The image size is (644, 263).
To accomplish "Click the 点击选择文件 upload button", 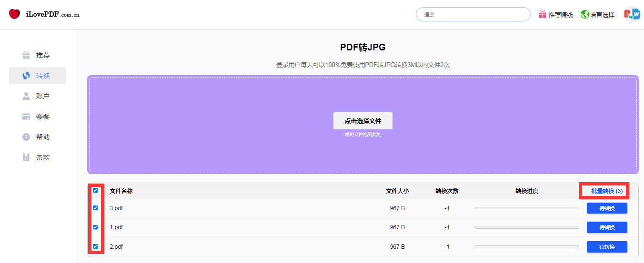I will point(363,121).
